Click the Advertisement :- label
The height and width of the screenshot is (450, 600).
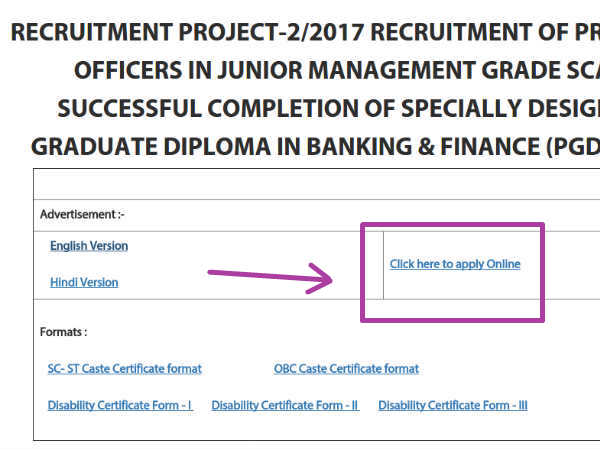click(82, 214)
